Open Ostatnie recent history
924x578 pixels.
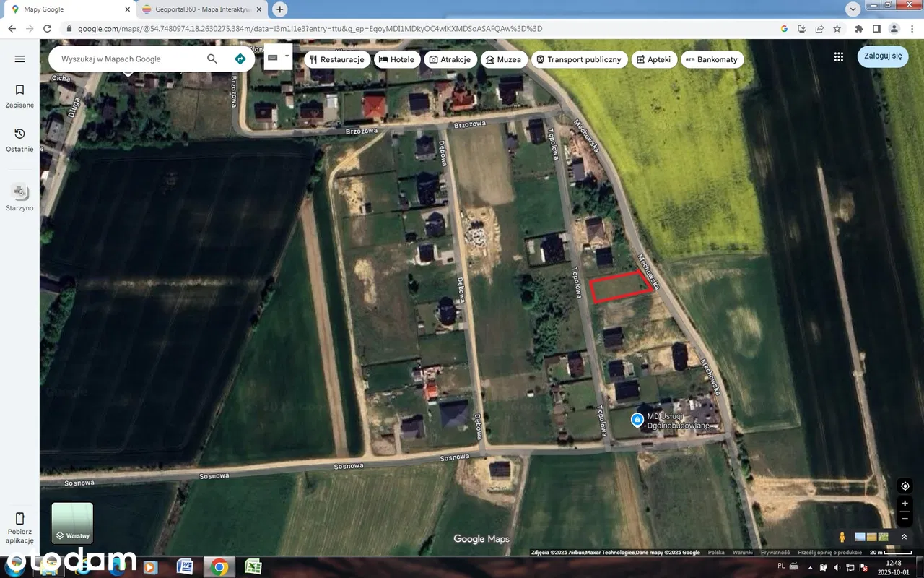pyautogui.click(x=19, y=139)
